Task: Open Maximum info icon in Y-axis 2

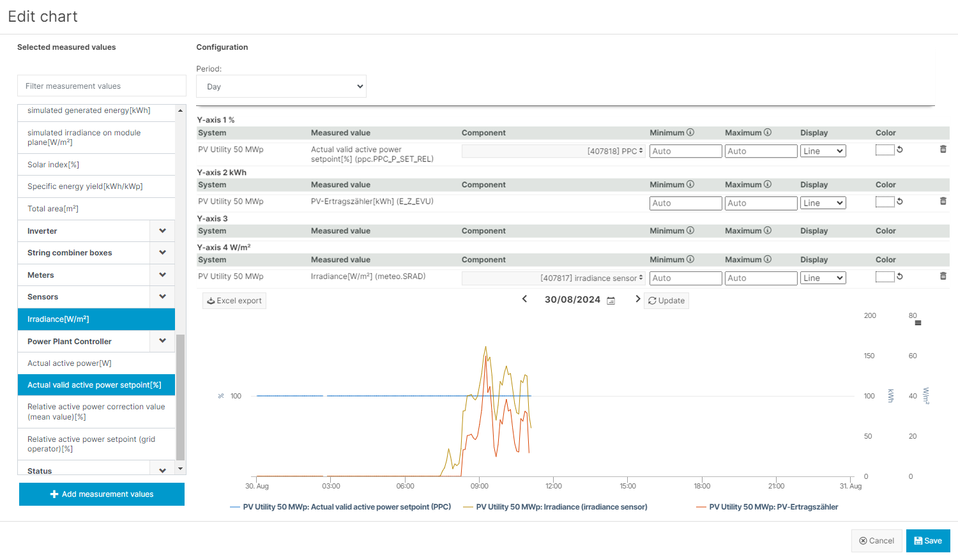Action: click(x=768, y=185)
